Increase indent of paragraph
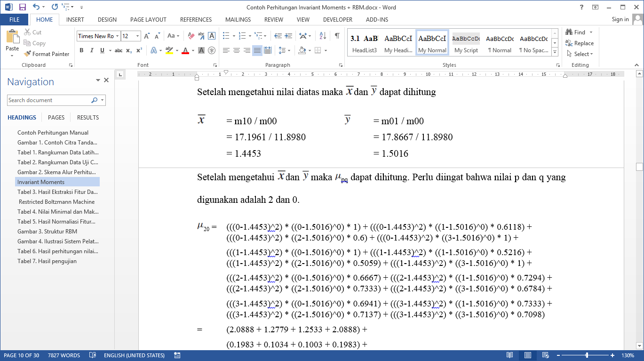This screenshot has width=644, height=361. [288, 36]
